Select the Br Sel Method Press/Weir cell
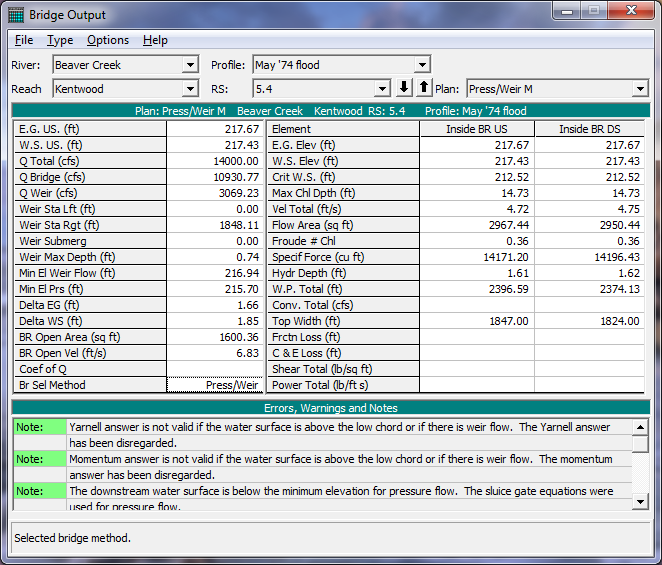Image resolution: width=662 pixels, height=565 pixels. 215,385
